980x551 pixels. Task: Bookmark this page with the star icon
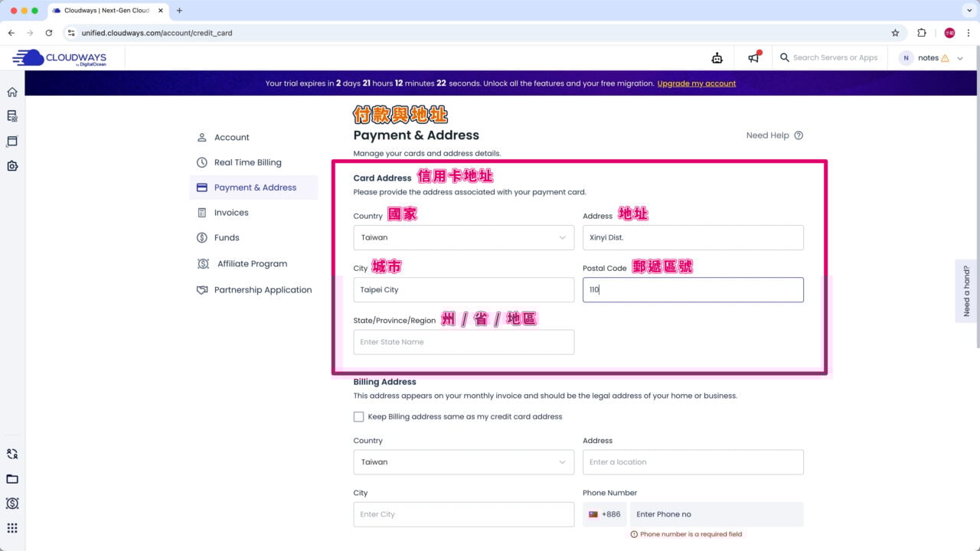coord(895,33)
